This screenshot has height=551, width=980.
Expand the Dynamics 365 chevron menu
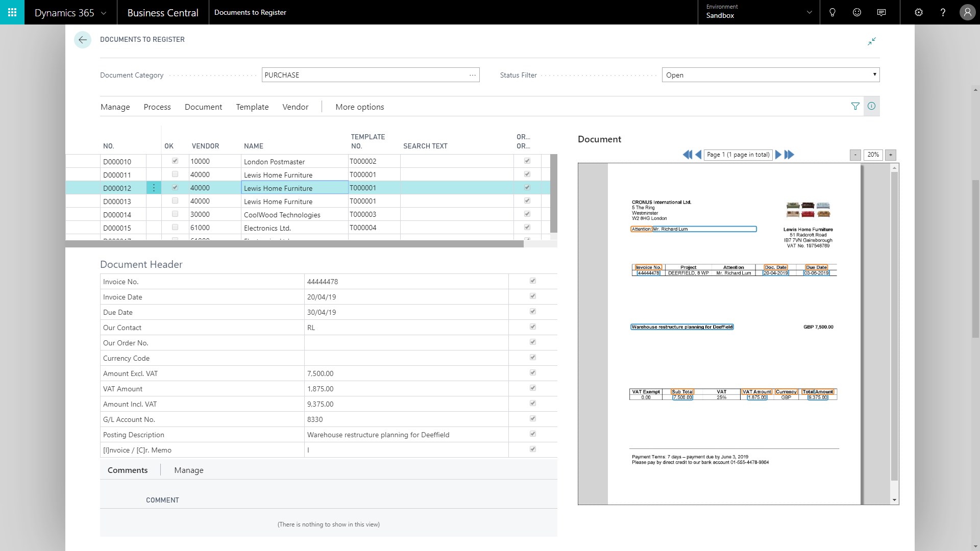click(x=104, y=13)
